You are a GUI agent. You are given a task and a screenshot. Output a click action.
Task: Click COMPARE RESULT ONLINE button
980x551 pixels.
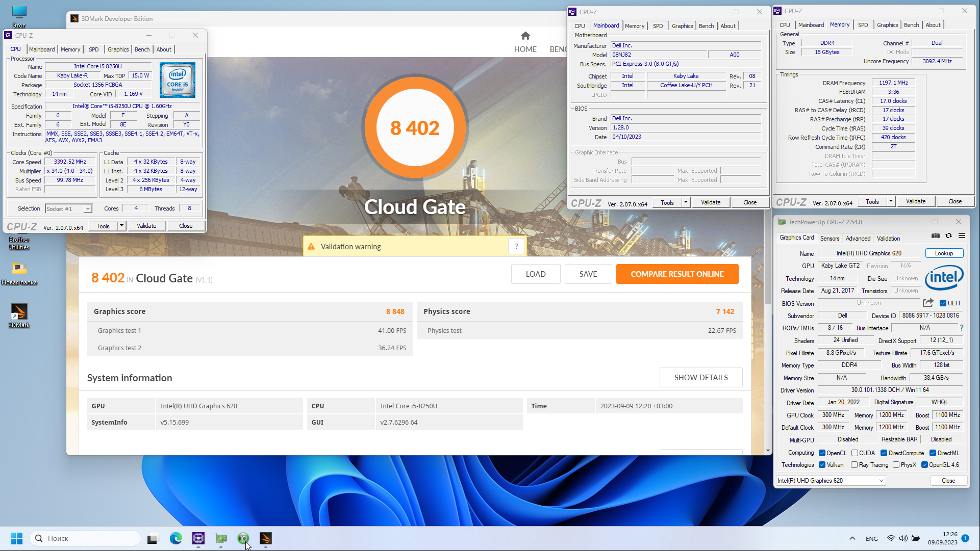pyautogui.click(x=677, y=274)
